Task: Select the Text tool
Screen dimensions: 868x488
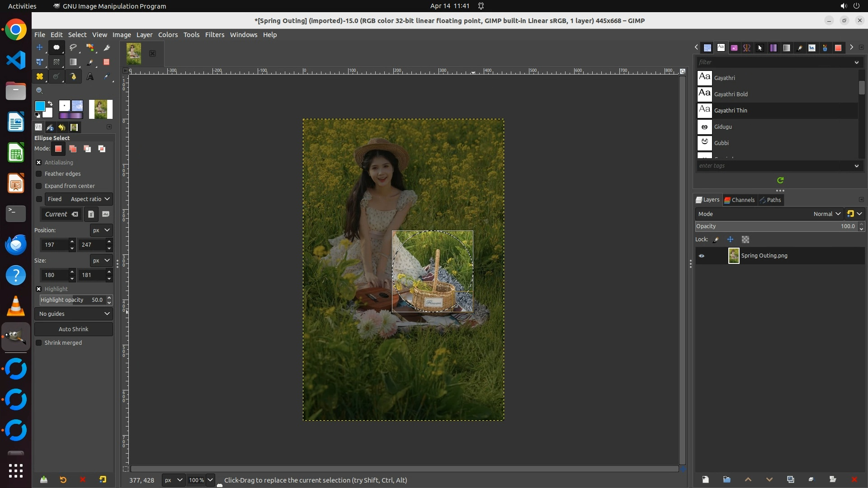Action: pos(90,77)
